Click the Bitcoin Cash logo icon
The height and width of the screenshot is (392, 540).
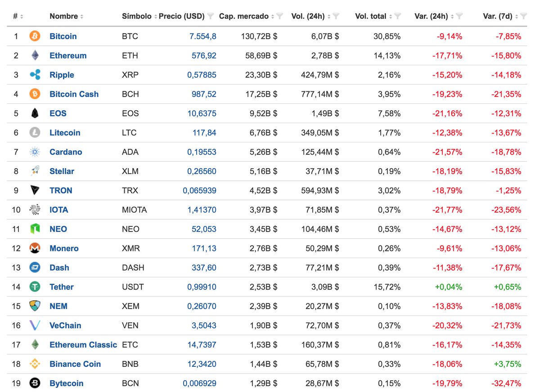coord(35,94)
